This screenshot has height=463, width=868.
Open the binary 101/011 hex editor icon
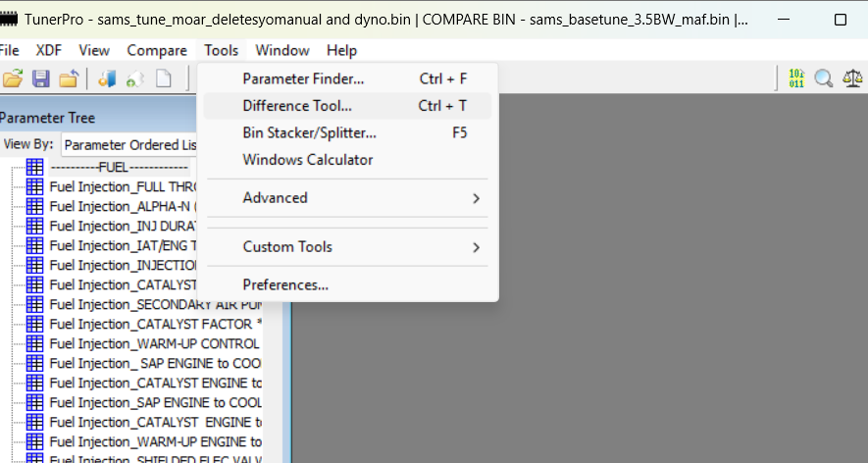coord(795,78)
